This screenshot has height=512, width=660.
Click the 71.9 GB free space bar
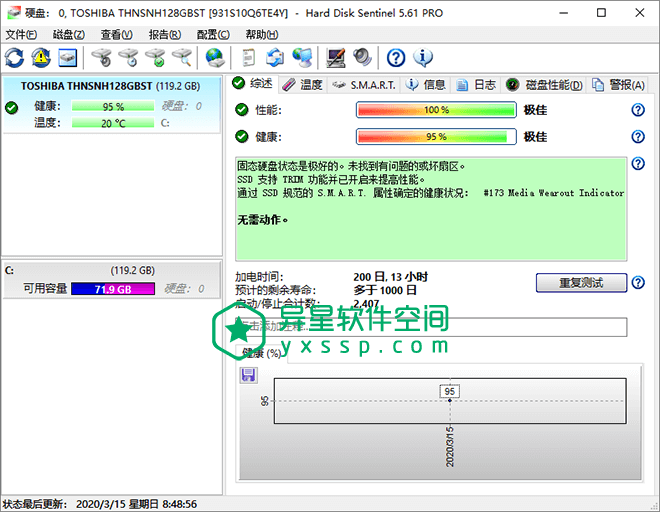click(113, 289)
